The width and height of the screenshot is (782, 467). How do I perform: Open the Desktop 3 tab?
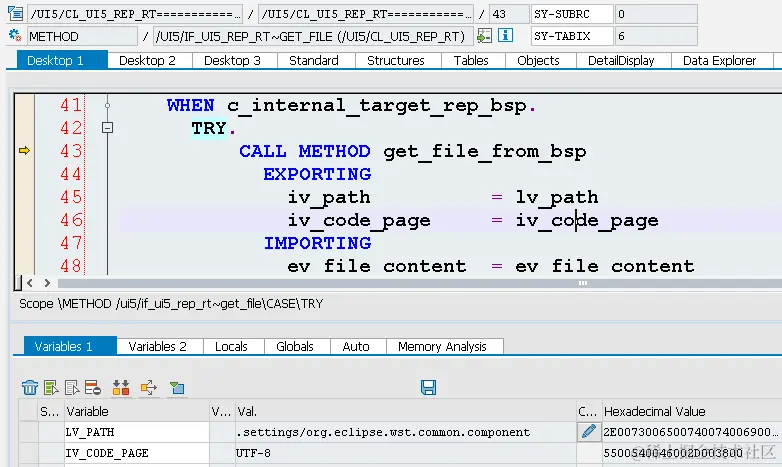point(232,60)
